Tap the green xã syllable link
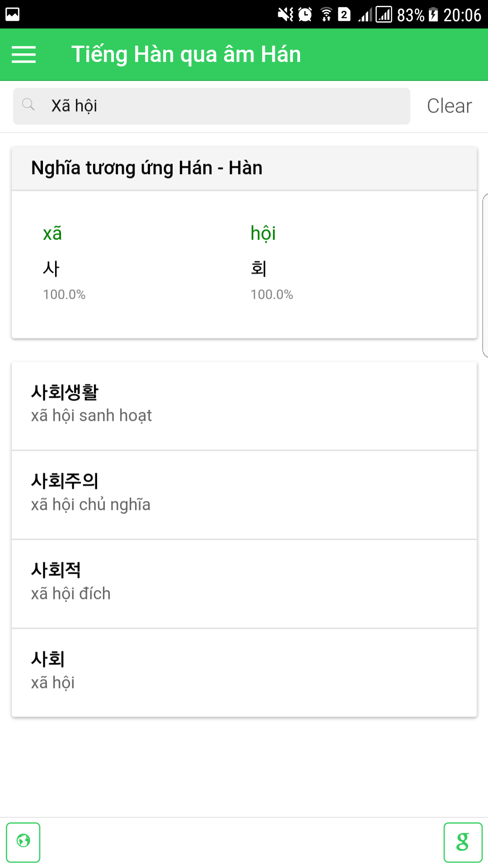Screen dimensions: 488x868 [x=52, y=234]
